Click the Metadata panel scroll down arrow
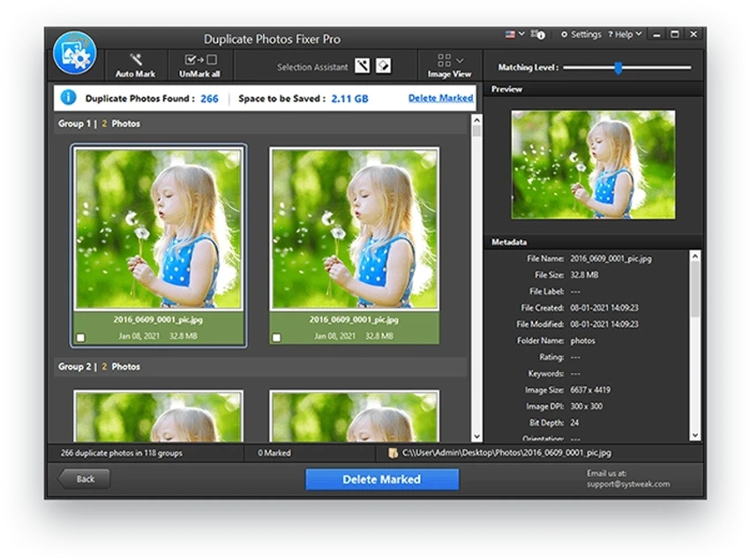This screenshot has width=750, height=560. click(695, 435)
